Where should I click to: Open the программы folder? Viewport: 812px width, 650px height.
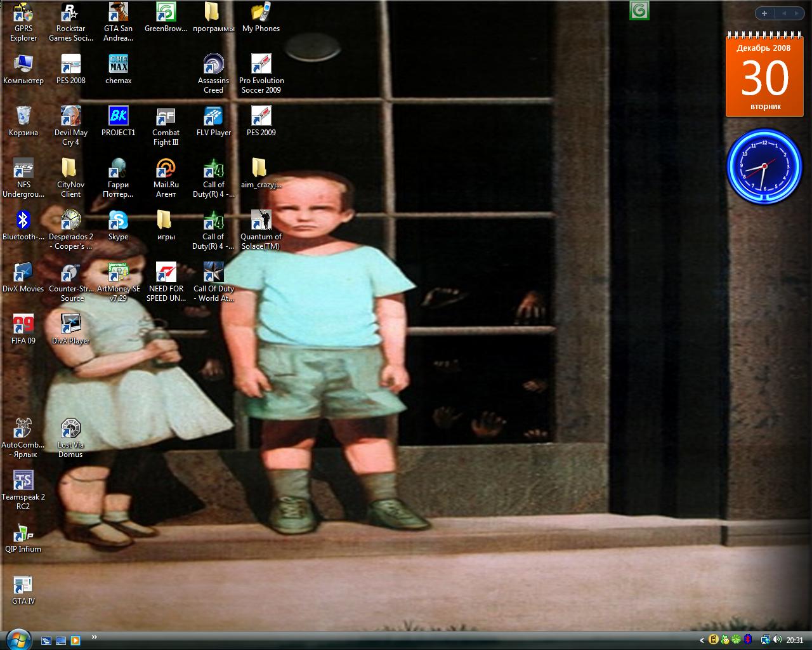pyautogui.click(x=213, y=17)
